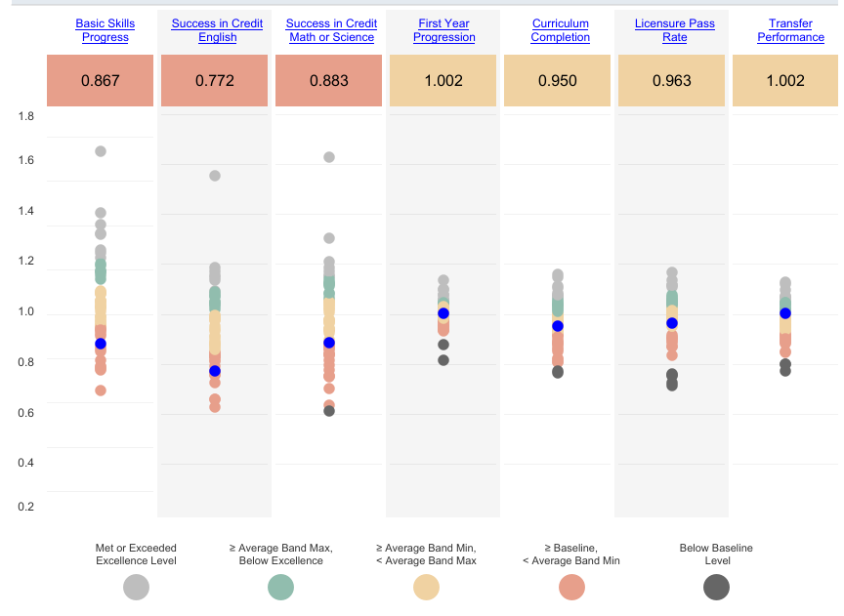The width and height of the screenshot is (844, 616).
Task: Open the Transfer Performance link
Action: (790, 30)
